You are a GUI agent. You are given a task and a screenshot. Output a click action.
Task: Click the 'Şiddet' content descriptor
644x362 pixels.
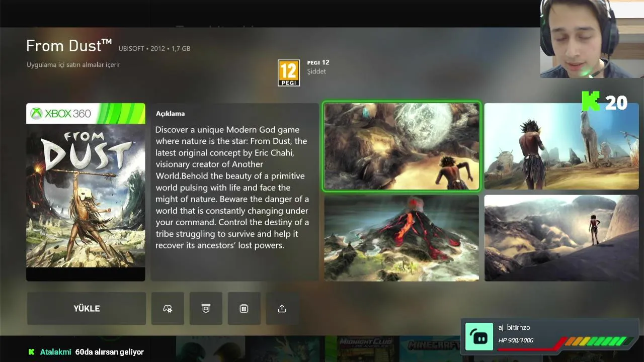click(x=316, y=71)
